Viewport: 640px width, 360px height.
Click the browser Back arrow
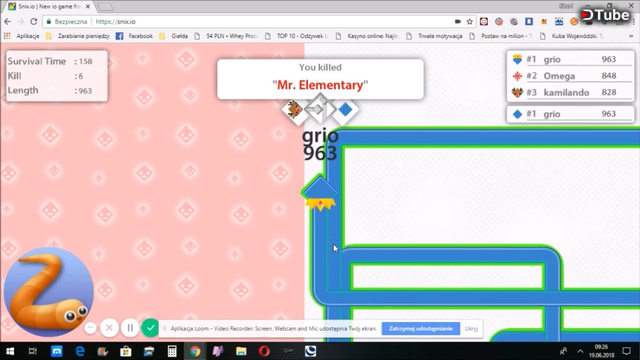pyautogui.click(x=8, y=22)
